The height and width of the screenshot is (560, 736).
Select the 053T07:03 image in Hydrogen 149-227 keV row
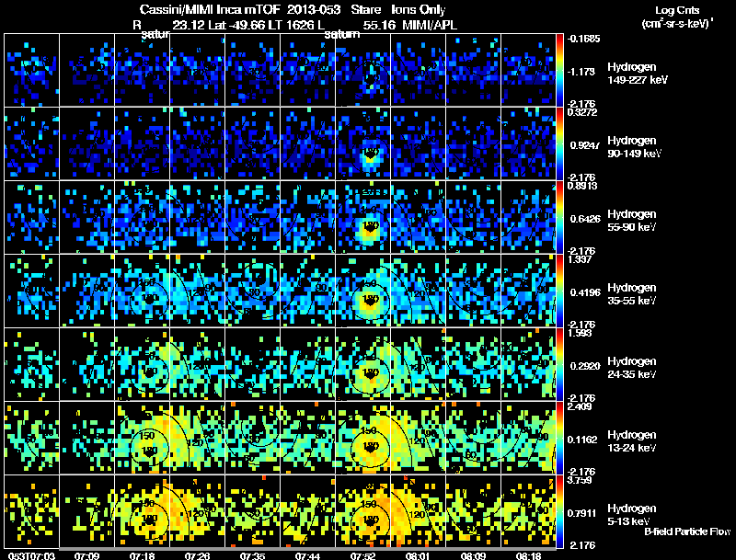tap(32, 70)
